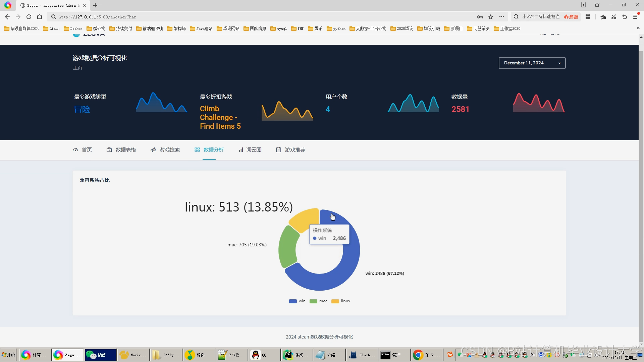Image resolution: width=644 pixels, height=362 pixels.
Task: Open the browser extensions grid icon
Action: 588,17
